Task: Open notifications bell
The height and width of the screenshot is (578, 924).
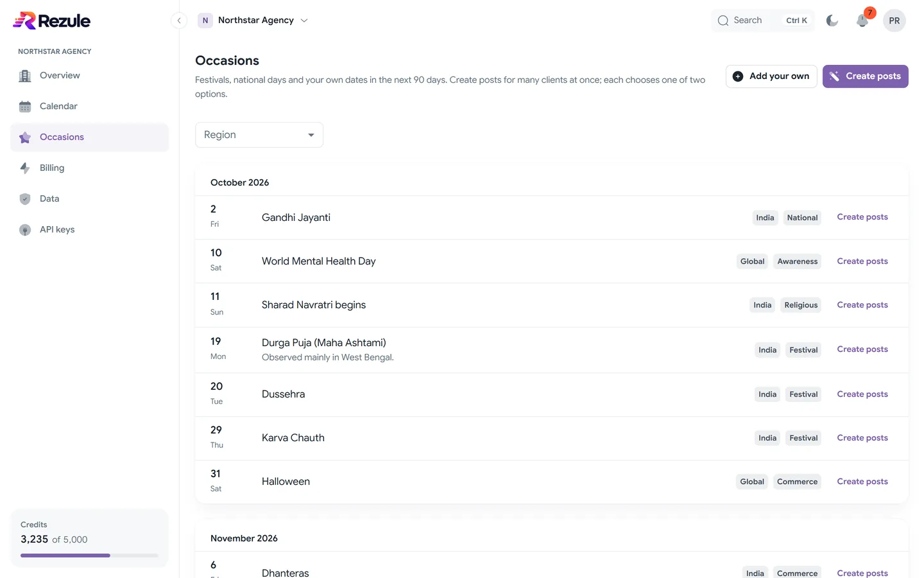Action: (862, 21)
